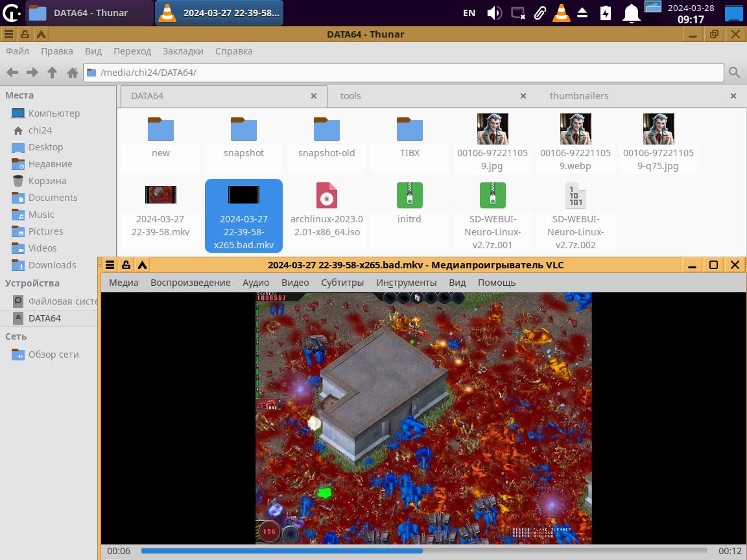Viewport: 747px width, 560px height.
Task: Open Thunar Справка menu
Action: tap(233, 51)
